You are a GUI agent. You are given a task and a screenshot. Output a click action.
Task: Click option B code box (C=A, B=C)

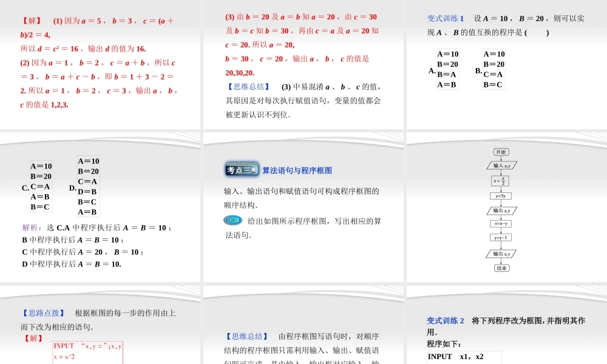(494, 69)
